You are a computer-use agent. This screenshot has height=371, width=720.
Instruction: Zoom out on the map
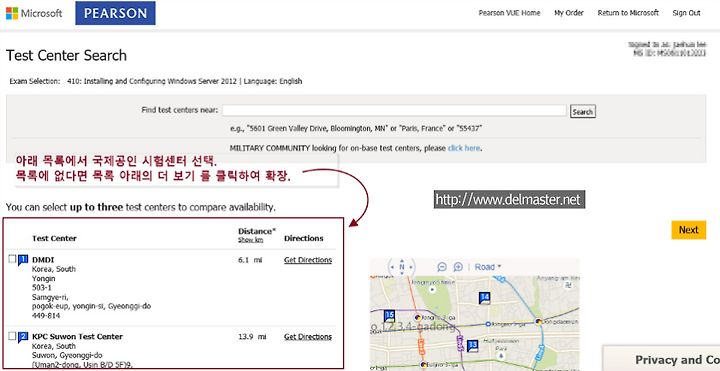(442, 267)
